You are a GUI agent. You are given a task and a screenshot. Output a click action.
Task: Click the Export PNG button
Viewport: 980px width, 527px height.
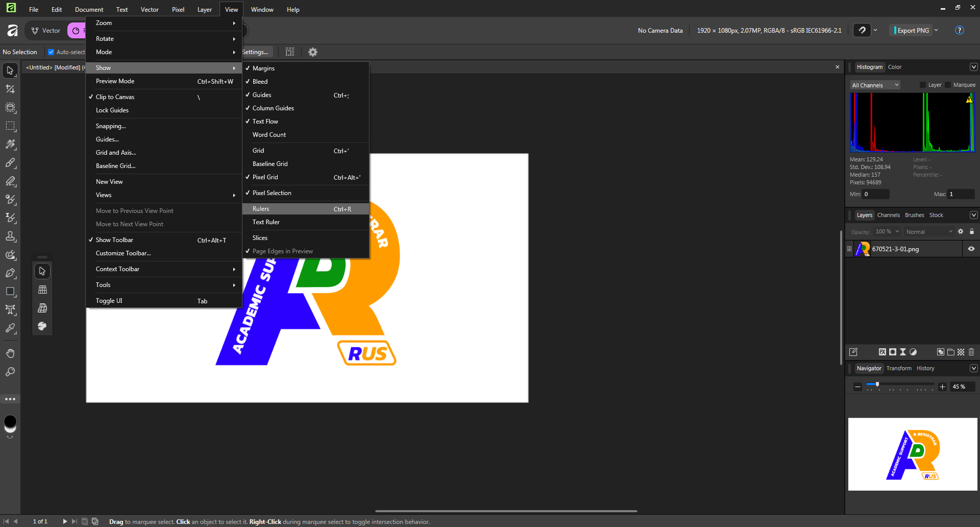tap(913, 31)
